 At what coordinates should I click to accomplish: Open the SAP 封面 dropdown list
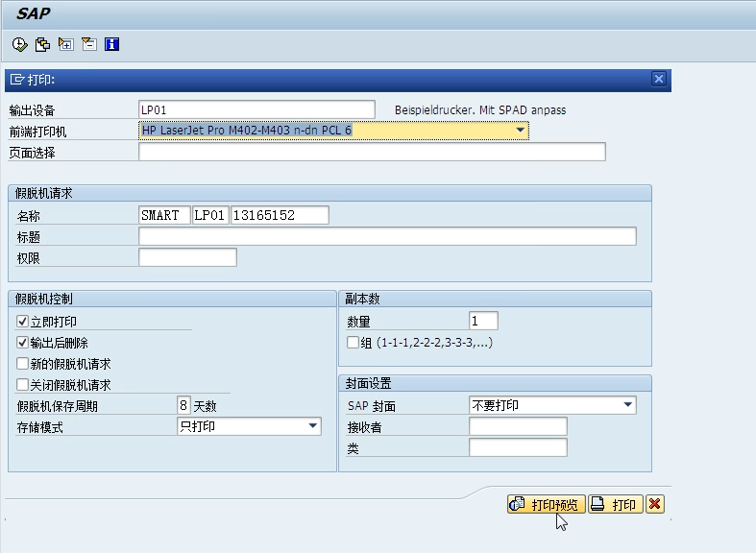tap(628, 405)
